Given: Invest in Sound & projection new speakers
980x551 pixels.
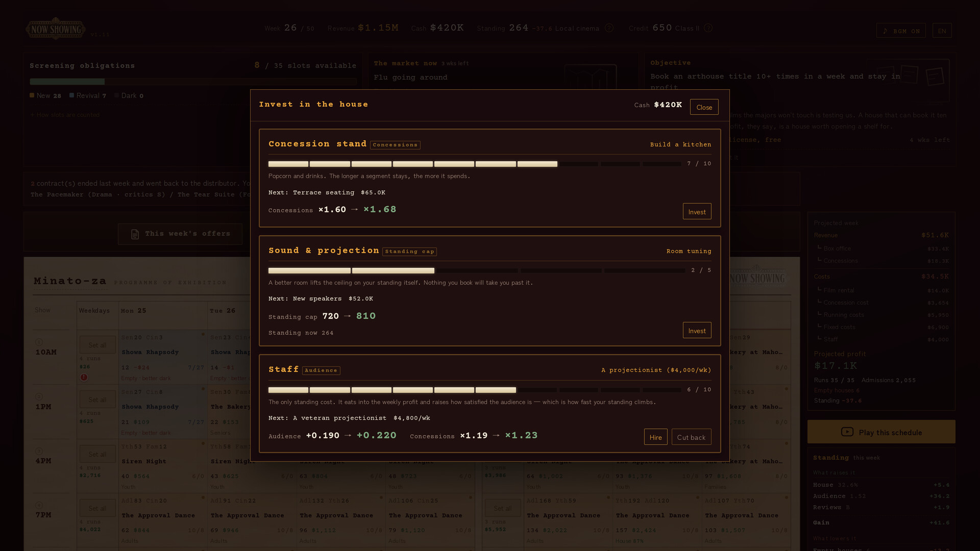Looking at the screenshot, I should click(x=697, y=331).
